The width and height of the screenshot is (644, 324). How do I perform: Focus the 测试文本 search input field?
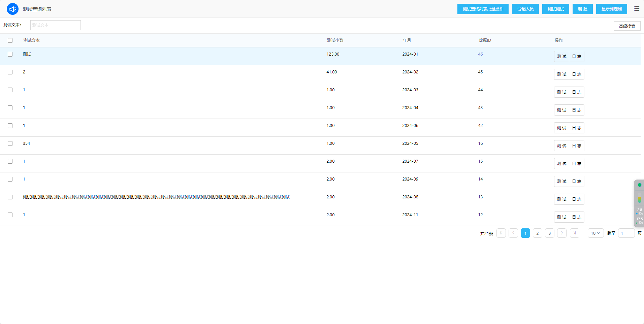56,25
